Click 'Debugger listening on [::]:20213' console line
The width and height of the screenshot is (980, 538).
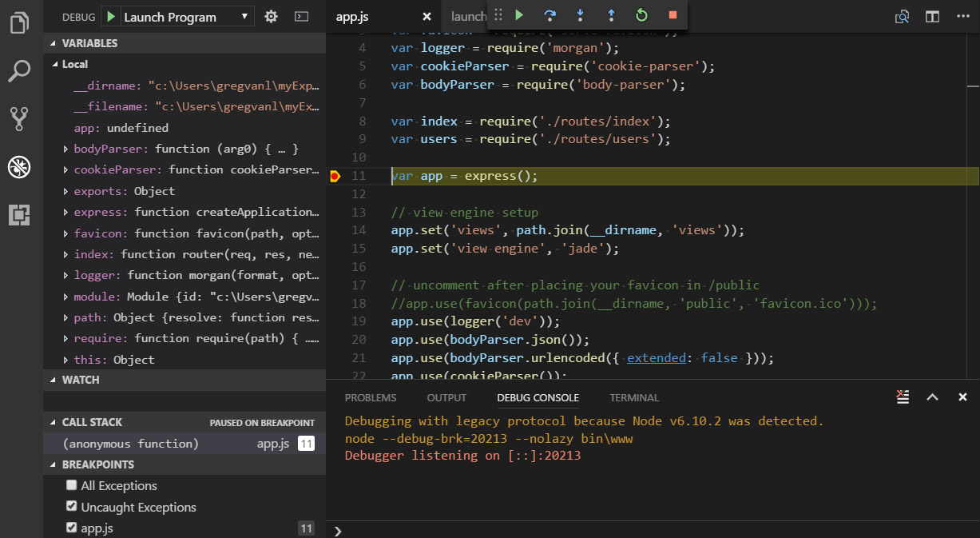(462, 456)
